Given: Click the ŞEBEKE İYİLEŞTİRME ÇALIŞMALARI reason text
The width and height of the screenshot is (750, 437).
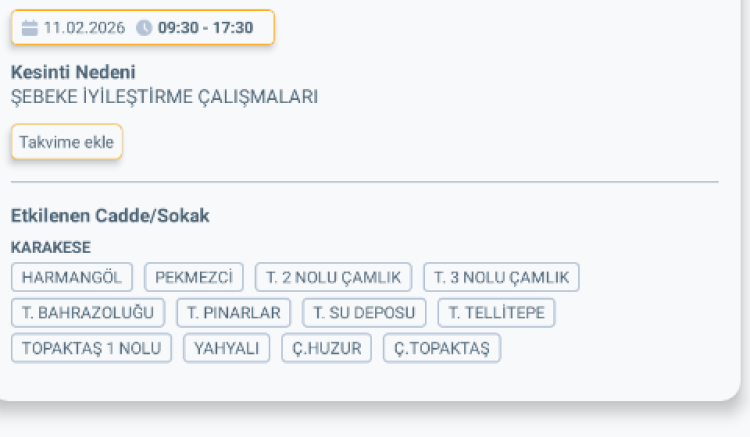Looking at the screenshot, I should (x=164, y=97).
